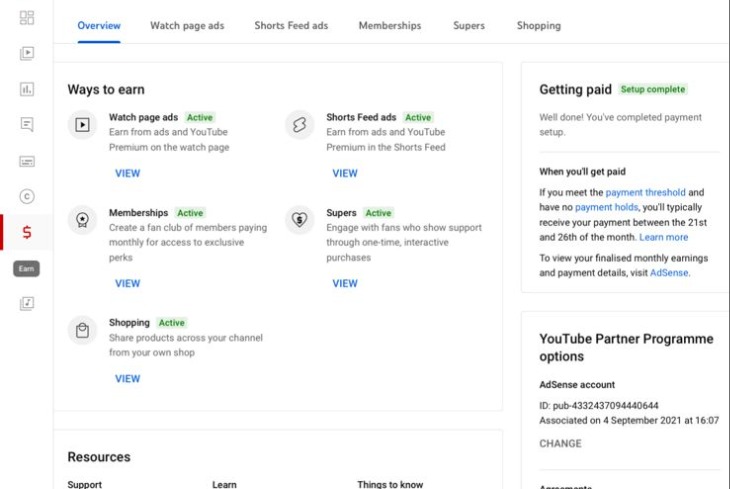Select the Earn dollar icon in sidebar
730x489 pixels.
coord(27,232)
